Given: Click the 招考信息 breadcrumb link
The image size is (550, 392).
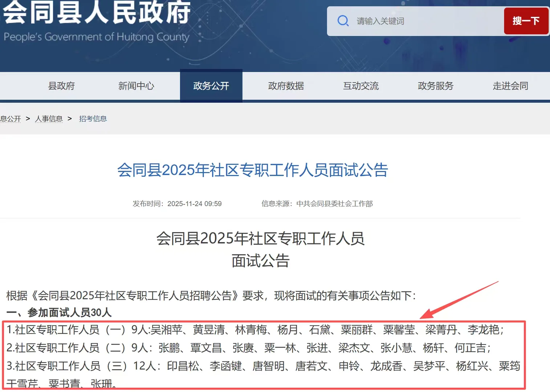Looking at the screenshot, I should pos(93,119).
